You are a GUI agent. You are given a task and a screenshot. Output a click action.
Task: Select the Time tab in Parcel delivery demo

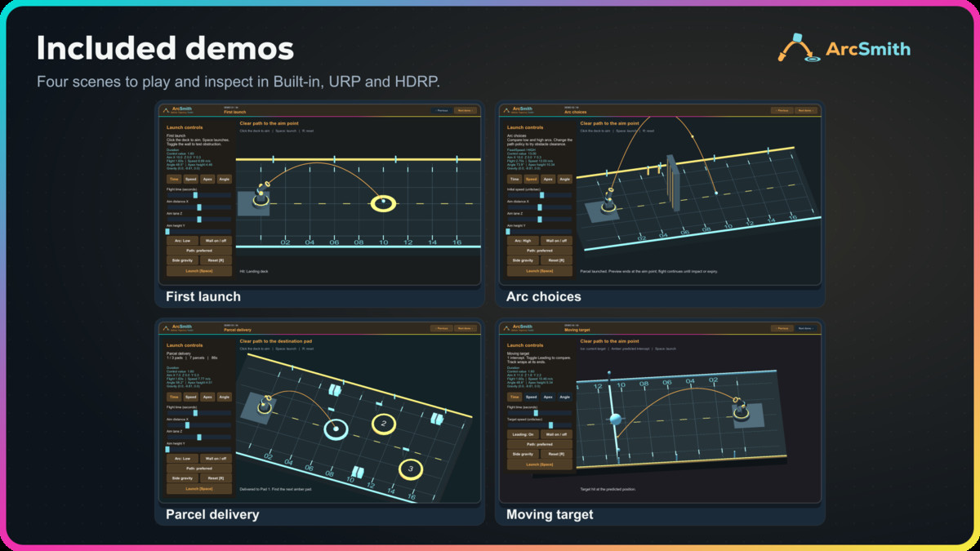[174, 397]
